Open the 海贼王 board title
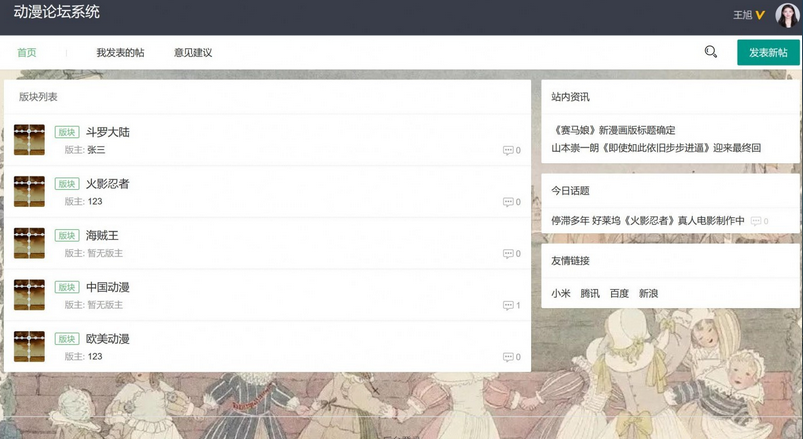The image size is (803, 439). click(102, 236)
